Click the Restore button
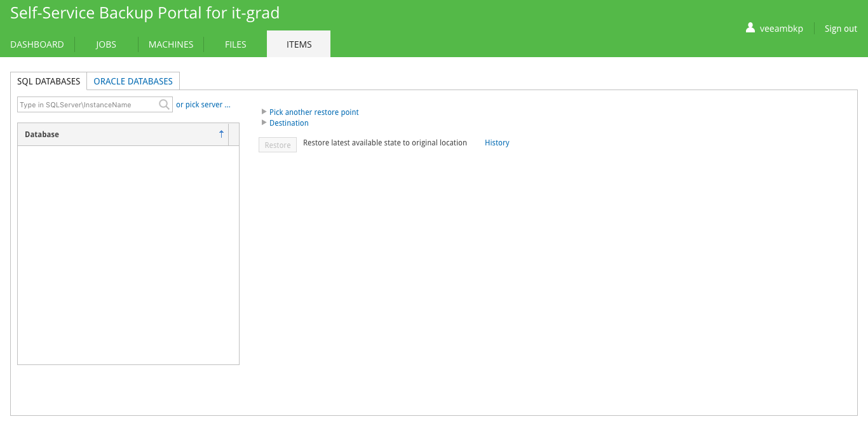Viewport: 868px width, 426px height. pos(278,145)
